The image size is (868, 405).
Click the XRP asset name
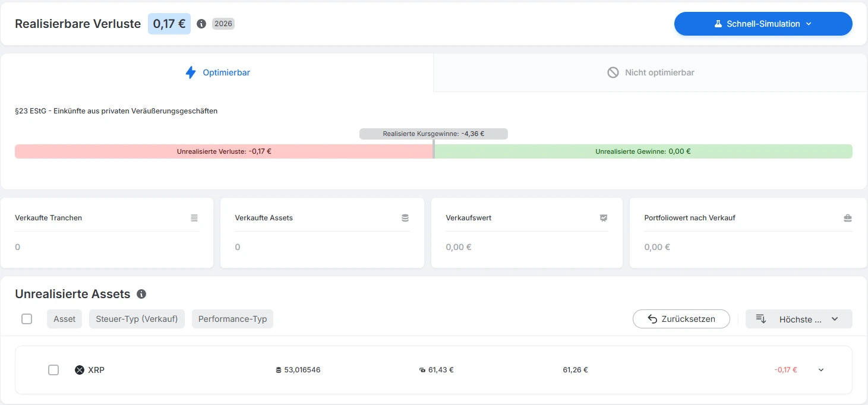click(x=96, y=370)
